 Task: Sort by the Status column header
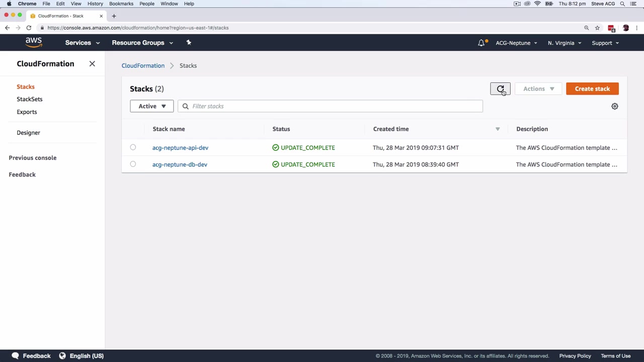point(281,129)
